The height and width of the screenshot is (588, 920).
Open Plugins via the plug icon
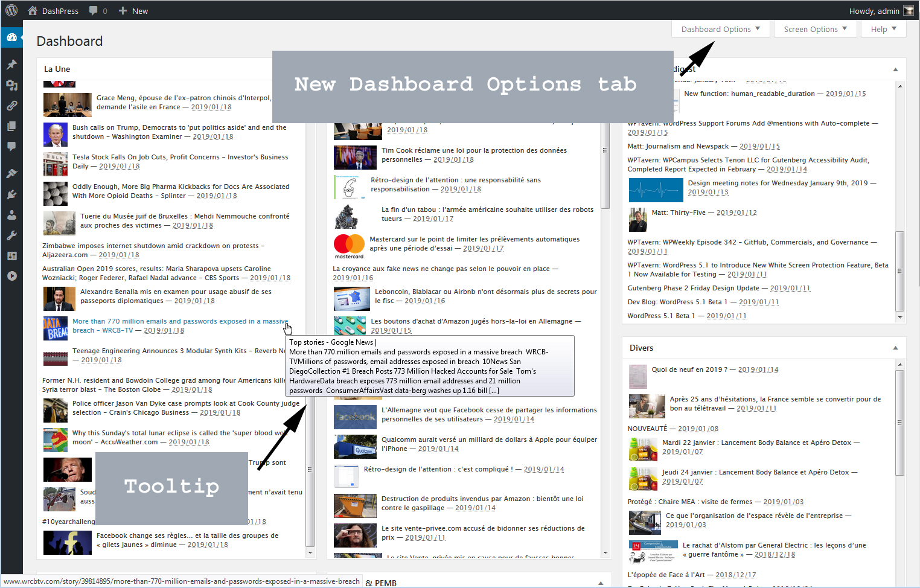click(11, 194)
